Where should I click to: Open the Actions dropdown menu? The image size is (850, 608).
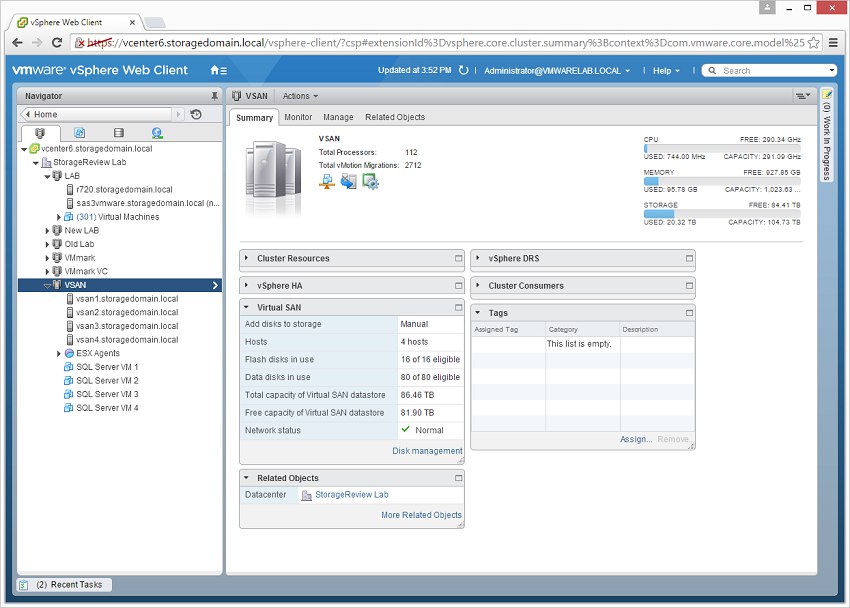[x=300, y=96]
